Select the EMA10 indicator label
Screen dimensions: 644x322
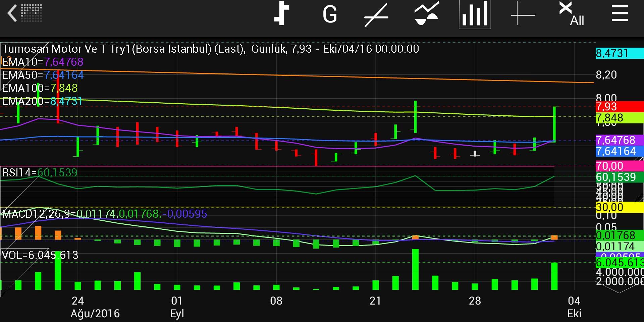pos(43,62)
